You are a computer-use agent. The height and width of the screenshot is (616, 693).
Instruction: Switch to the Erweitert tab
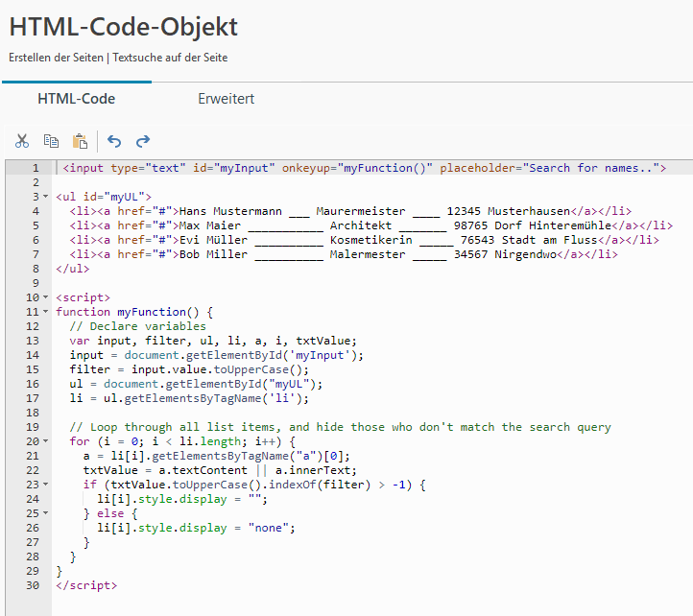226,99
